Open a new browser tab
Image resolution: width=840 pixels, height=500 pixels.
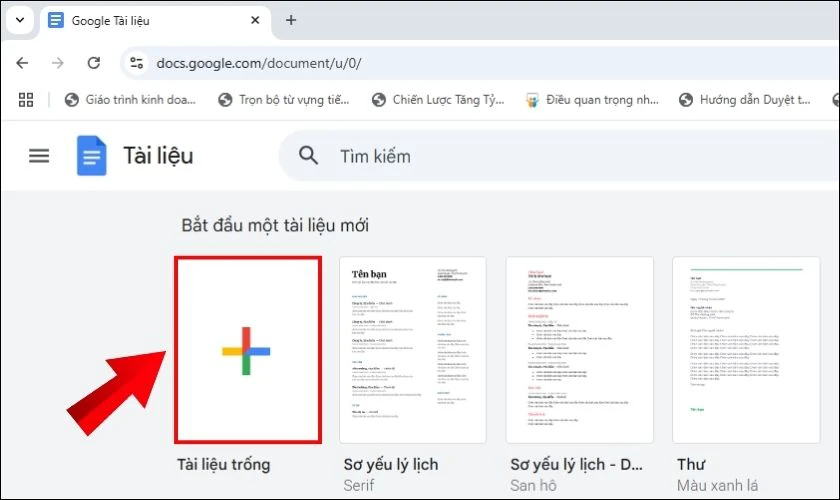pos(291,20)
